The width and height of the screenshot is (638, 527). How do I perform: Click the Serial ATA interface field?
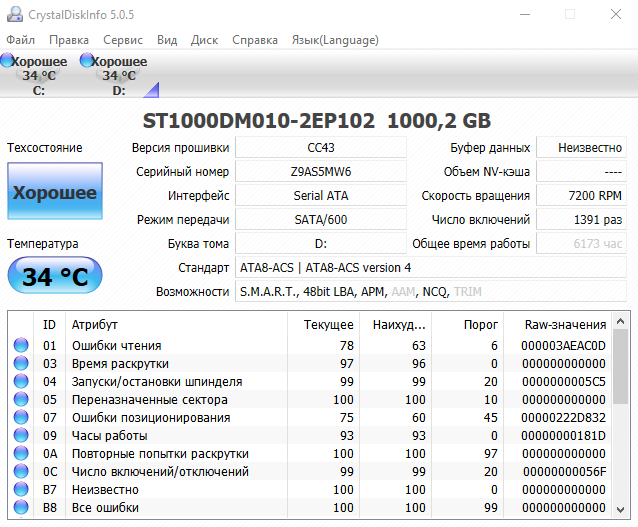point(321,195)
